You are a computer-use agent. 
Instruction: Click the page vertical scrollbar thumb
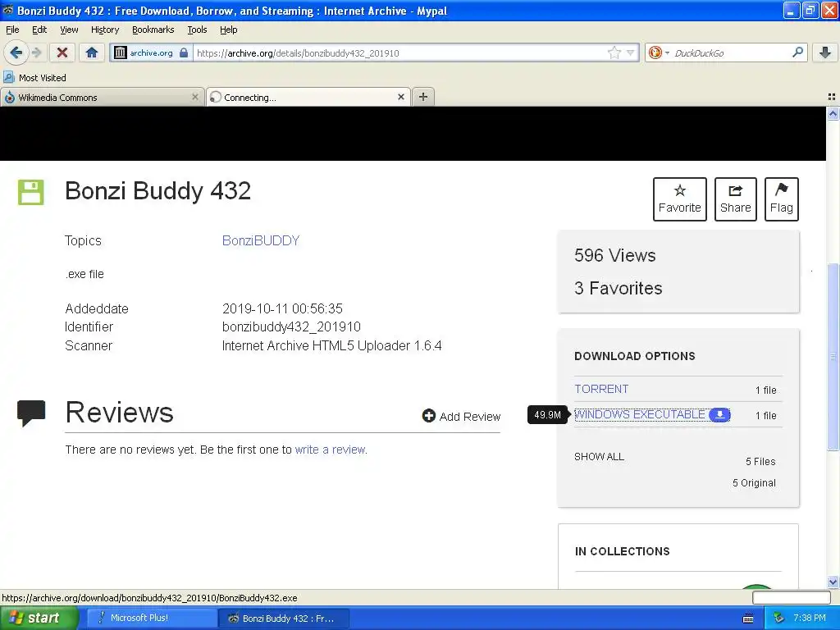point(833,356)
